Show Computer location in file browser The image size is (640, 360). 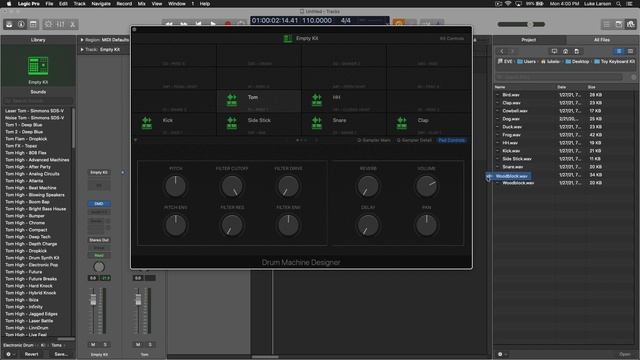[x=554, y=51]
